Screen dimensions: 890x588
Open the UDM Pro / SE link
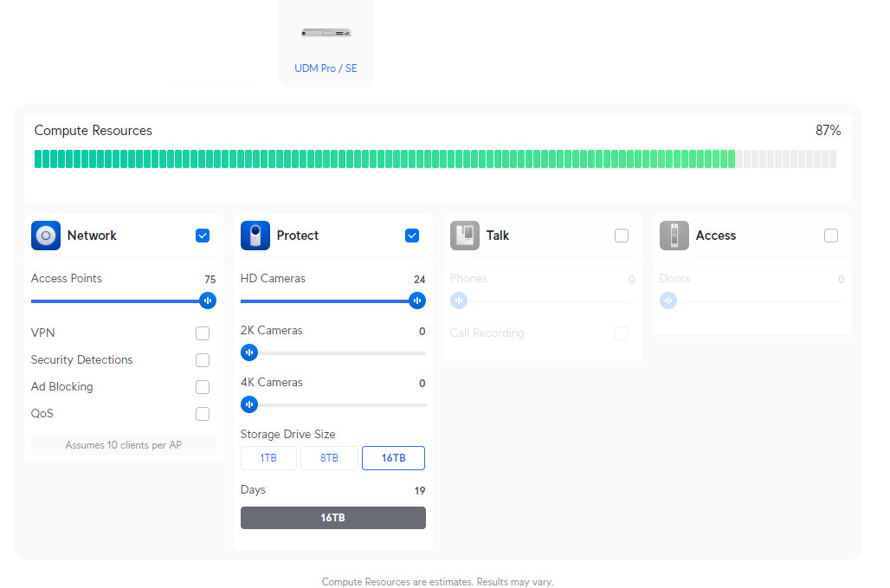tap(326, 68)
